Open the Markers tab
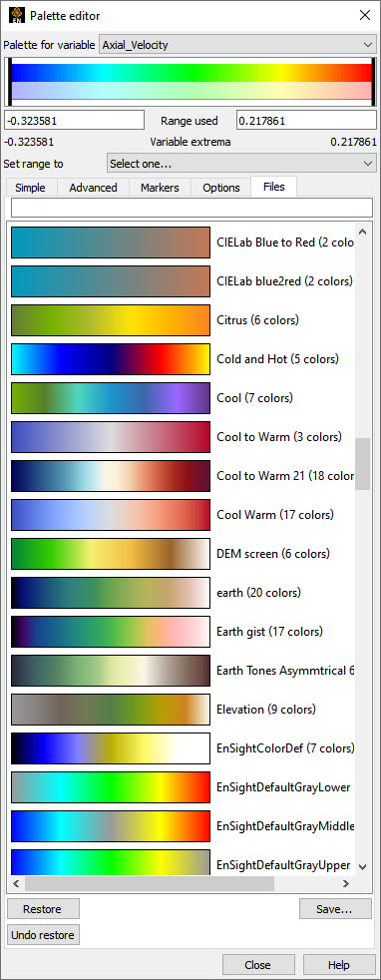The image size is (381, 980). [x=160, y=188]
